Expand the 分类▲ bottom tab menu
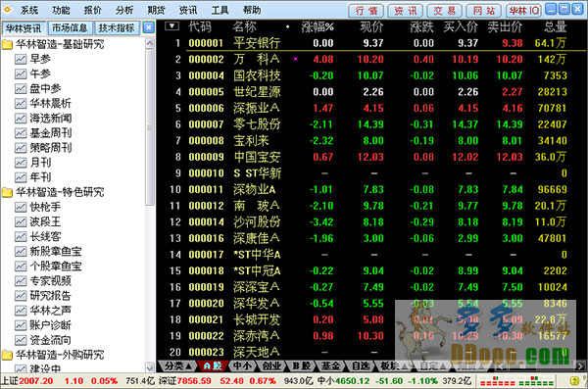The width and height of the screenshot is (588, 389). pyautogui.click(x=178, y=365)
